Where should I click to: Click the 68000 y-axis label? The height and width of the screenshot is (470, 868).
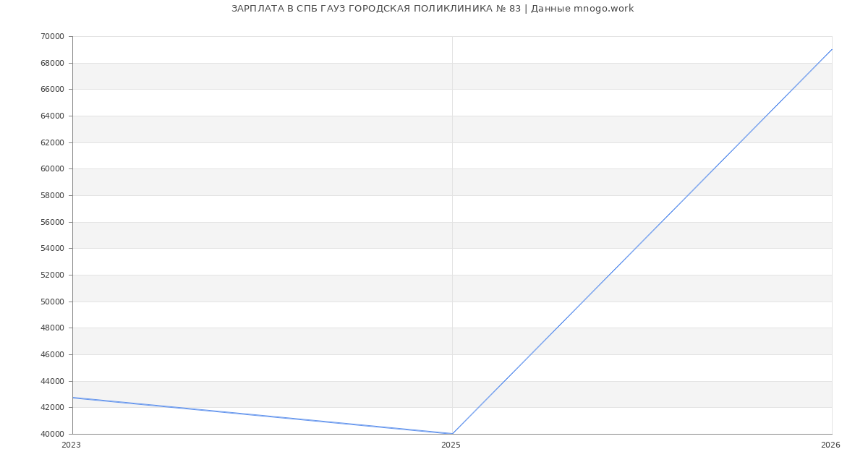[52, 63]
